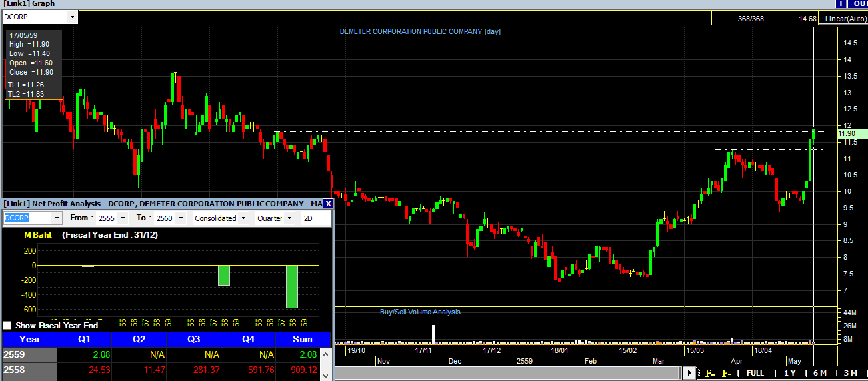This screenshot has width=868, height=381.
Task: Click the Sum column header
Action: click(x=303, y=339)
